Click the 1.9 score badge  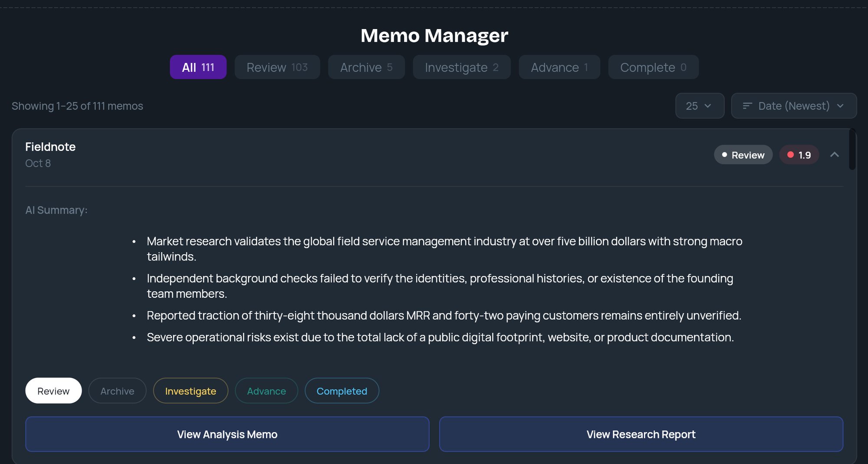(799, 155)
